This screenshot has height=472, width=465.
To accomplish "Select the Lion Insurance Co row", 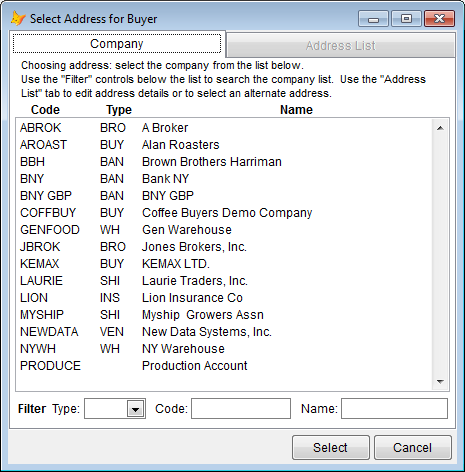I will [224, 298].
